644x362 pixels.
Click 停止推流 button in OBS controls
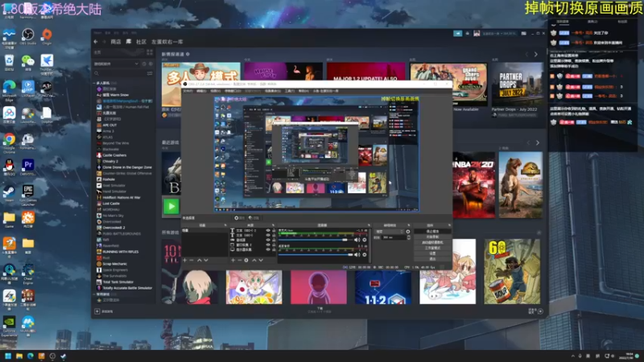[432, 232]
